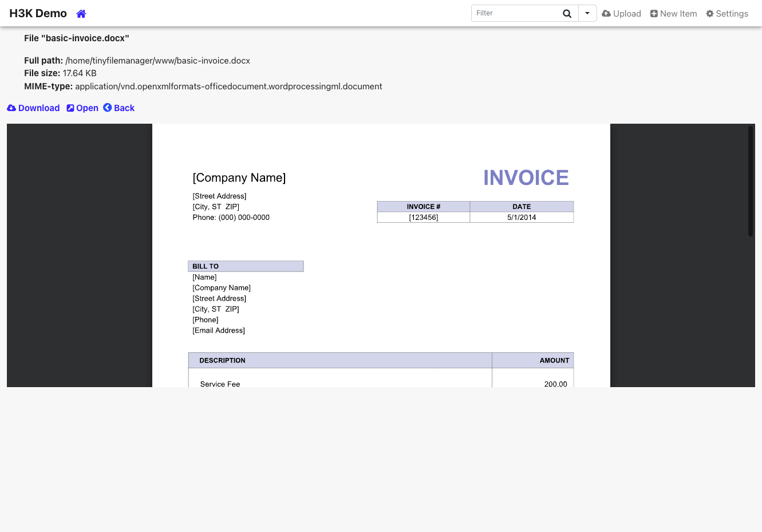Click the DATE column header
The width and height of the screenshot is (762, 532).
[x=522, y=207]
